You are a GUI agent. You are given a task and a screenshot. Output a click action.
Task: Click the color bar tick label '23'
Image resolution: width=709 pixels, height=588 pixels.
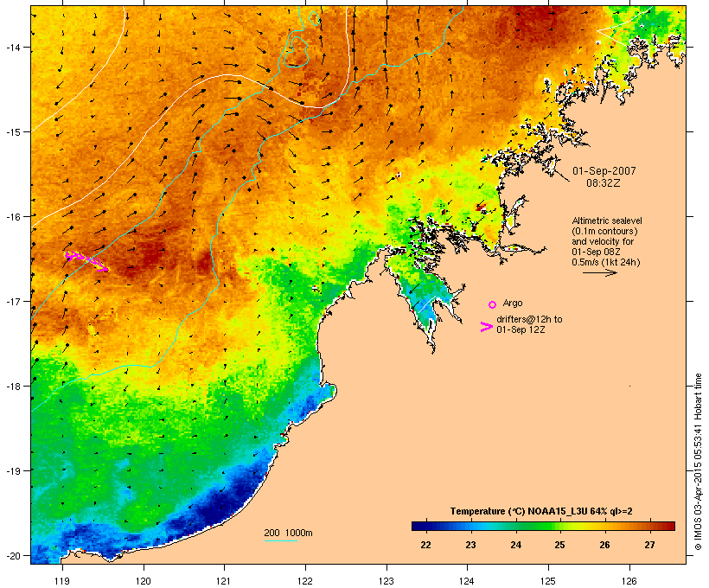(470, 545)
